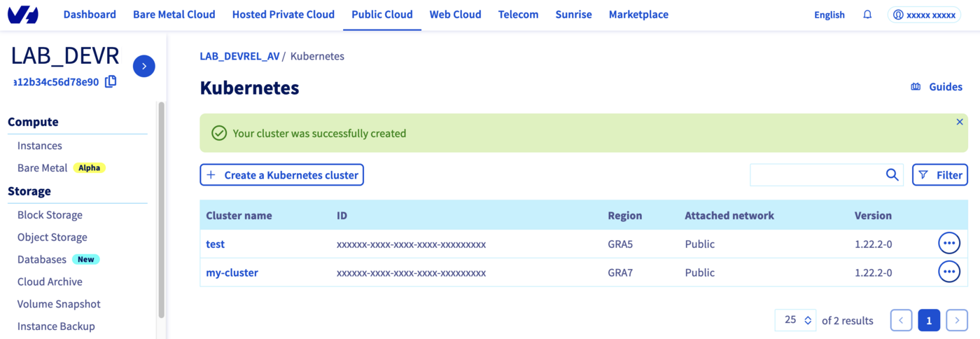Switch to Hosted Private Cloud
The image size is (980, 339).
283,15
